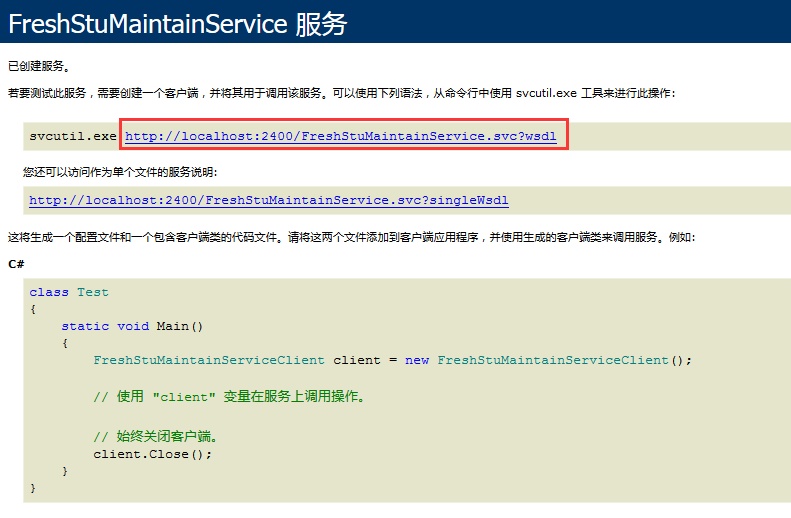The width and height of the screenshot is (791, 518).
Task: Click the FreshStuMaintainServiceClient type before client
Action: pos(209,360)
